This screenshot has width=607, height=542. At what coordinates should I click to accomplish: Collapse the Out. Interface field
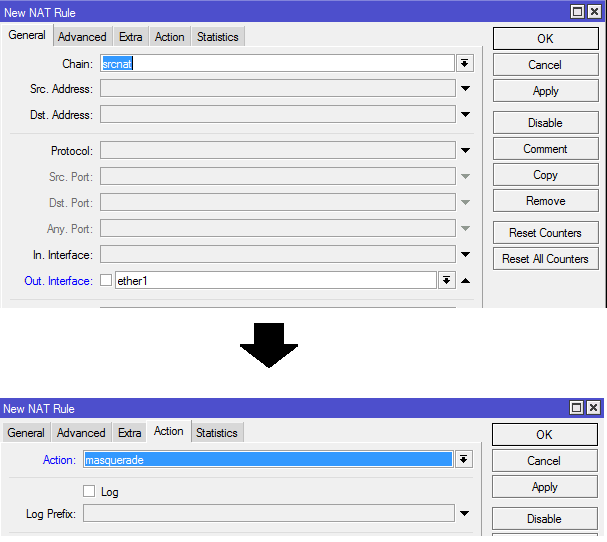coord(465,281)
